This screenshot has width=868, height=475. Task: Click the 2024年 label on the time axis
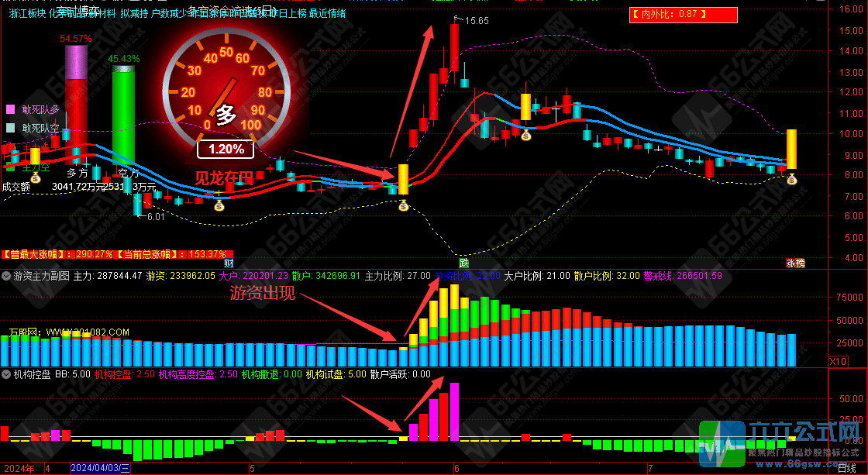pyautogui.click(x=19, y=468)
